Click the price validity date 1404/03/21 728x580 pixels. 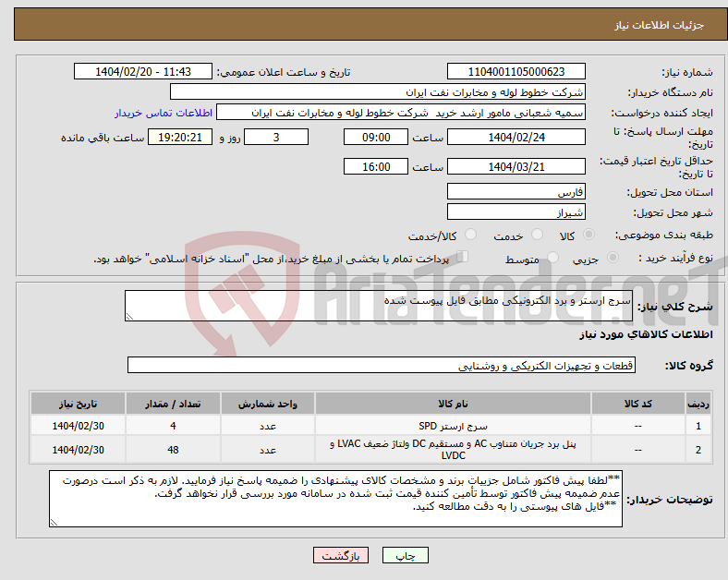(516, 166)
